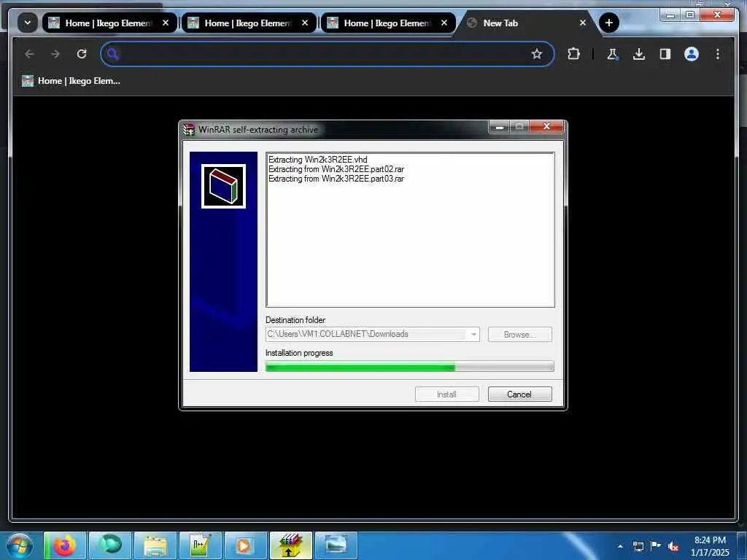Viewport: 747px width, 560px height.
Task: Open the Chrome three-dot menu
Action: click(718, 54)
